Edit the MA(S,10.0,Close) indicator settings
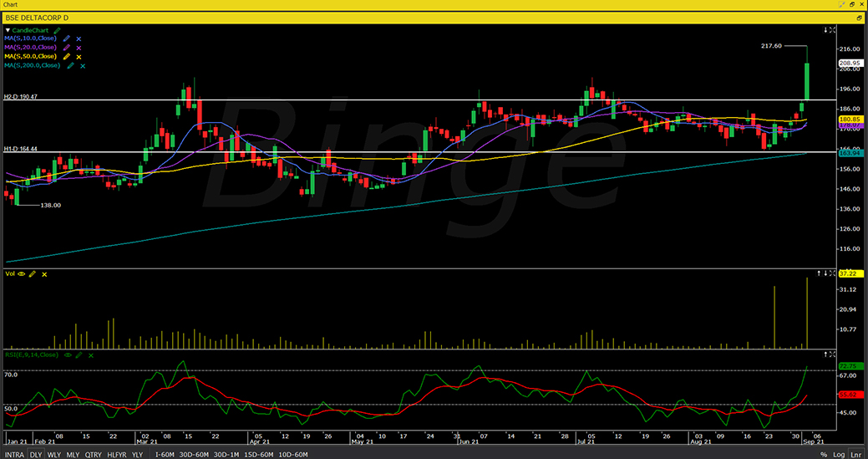 point(67,38)
